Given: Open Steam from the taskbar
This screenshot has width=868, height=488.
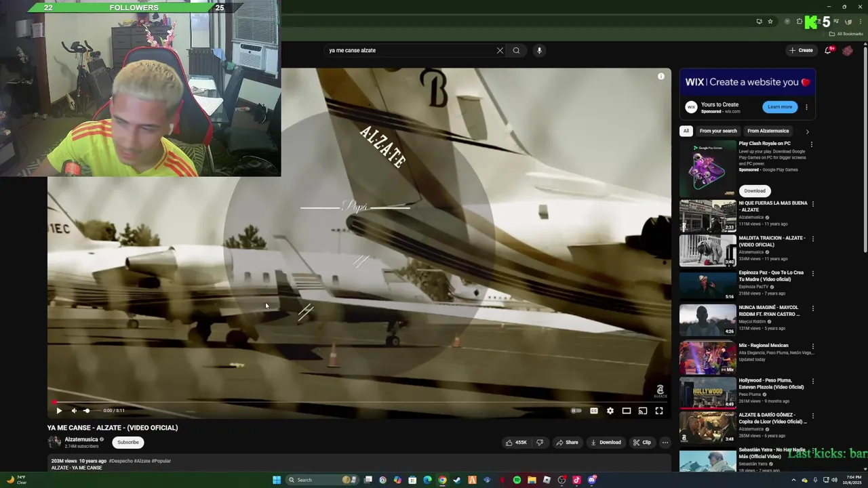Looking at the screenshot, I should [457, 480].
